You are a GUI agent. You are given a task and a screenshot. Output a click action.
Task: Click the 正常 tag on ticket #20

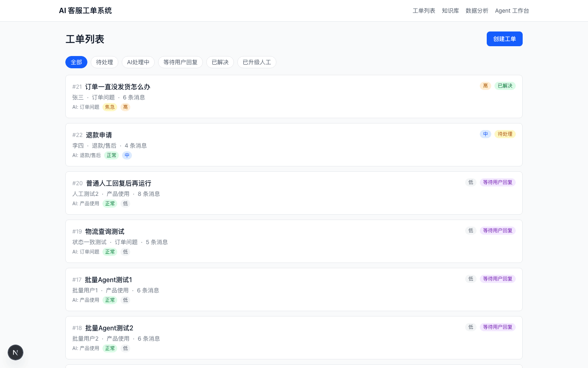coord(110,204)
